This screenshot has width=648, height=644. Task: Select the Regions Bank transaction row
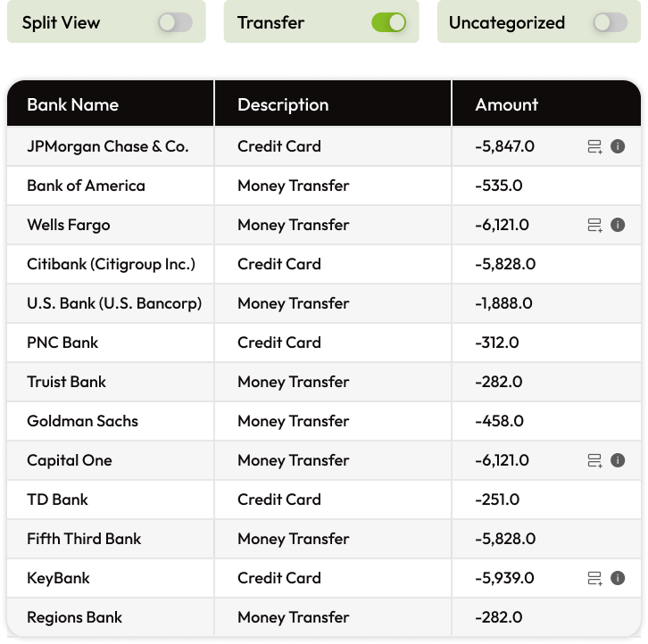click(324, 617)
